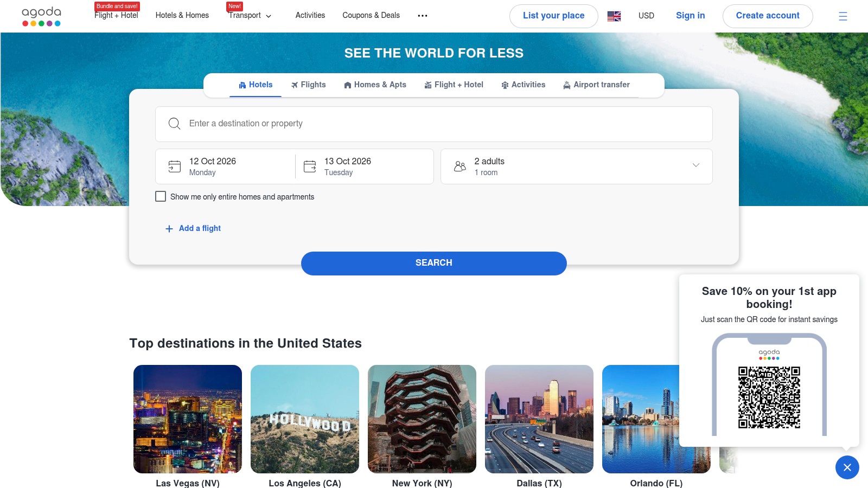This screenshot has height=488, width=868.
Task: Open Coupons & Deals in navigation
Action: click(x=371, y=15)
